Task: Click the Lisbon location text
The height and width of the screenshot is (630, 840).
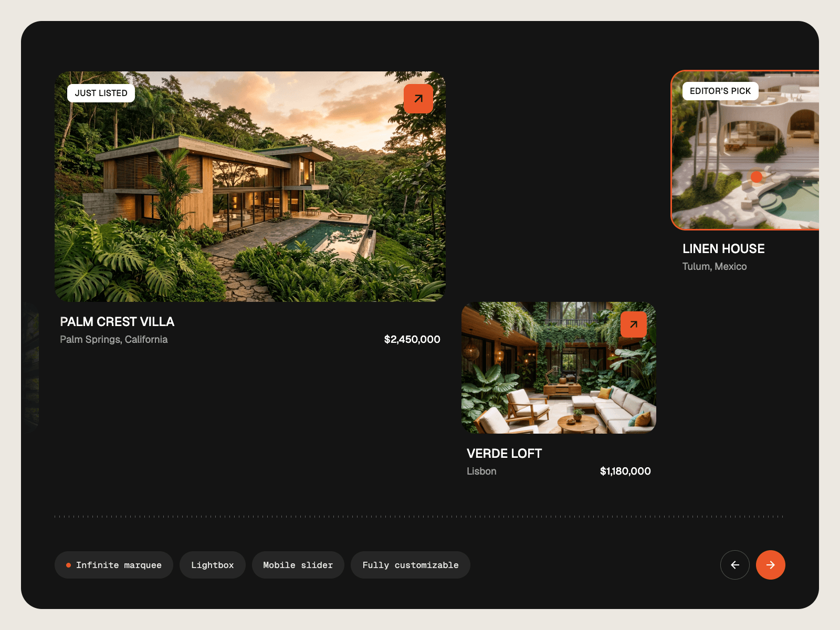Action: click(x=481, y=471)
